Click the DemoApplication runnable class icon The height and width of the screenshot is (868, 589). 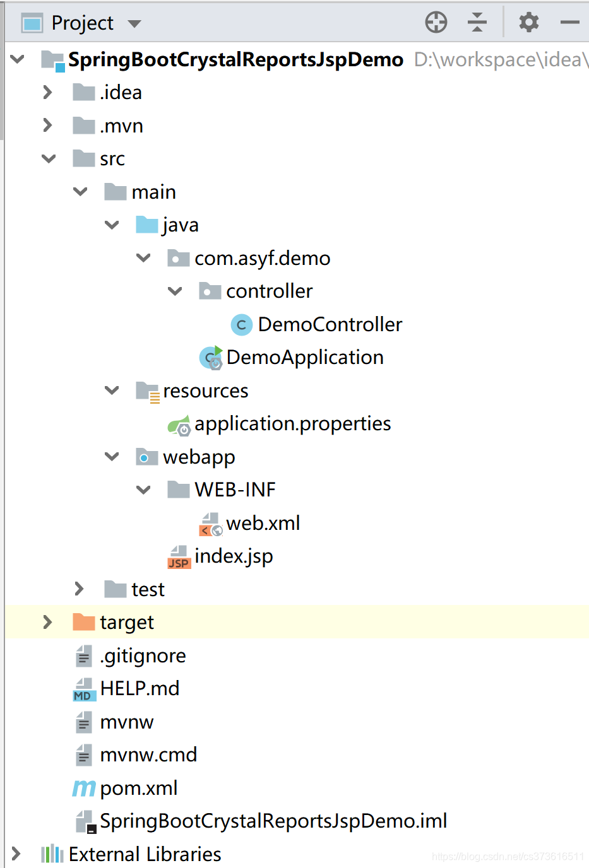(x=211, y=358)
